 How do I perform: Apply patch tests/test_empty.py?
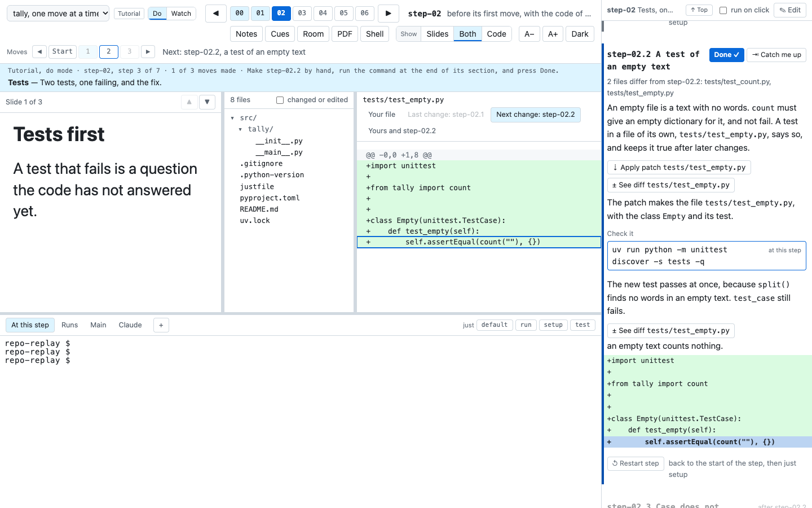(679, 168)
